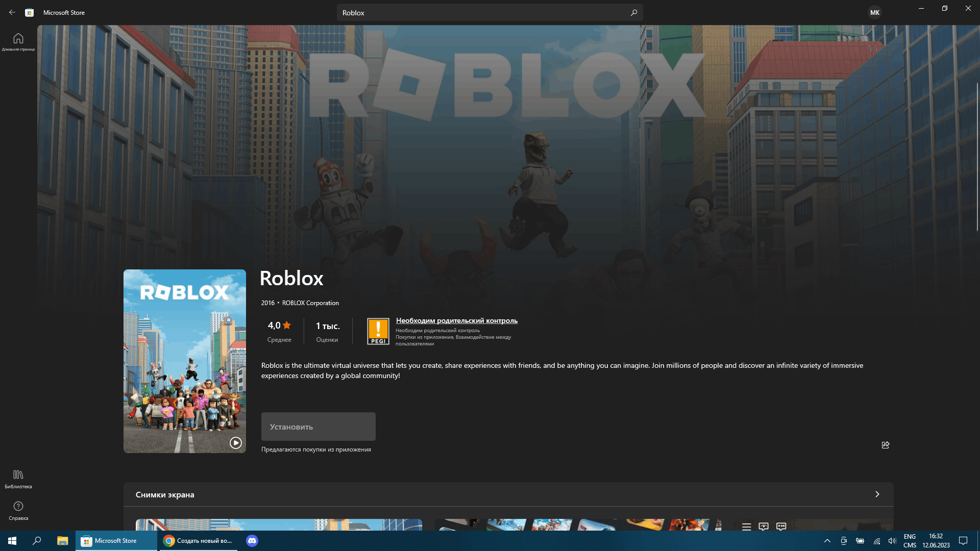The width and height of the screenshot is (980, 551).
Task: Restore down the Microsoft Store window
Action: (945, 8)
